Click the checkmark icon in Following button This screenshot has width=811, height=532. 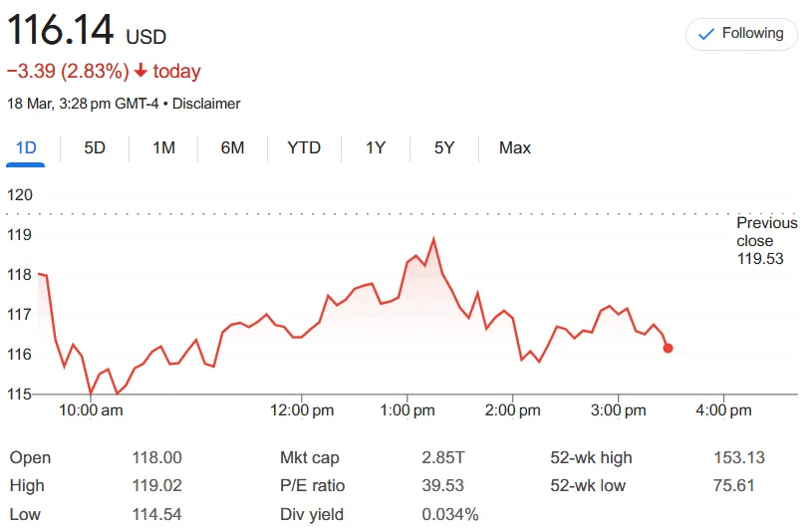(706, 34)
